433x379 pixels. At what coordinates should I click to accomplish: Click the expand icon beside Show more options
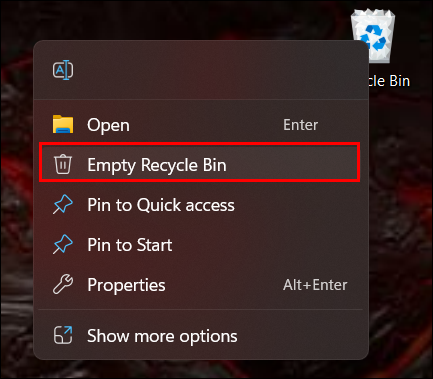point(63,335)
